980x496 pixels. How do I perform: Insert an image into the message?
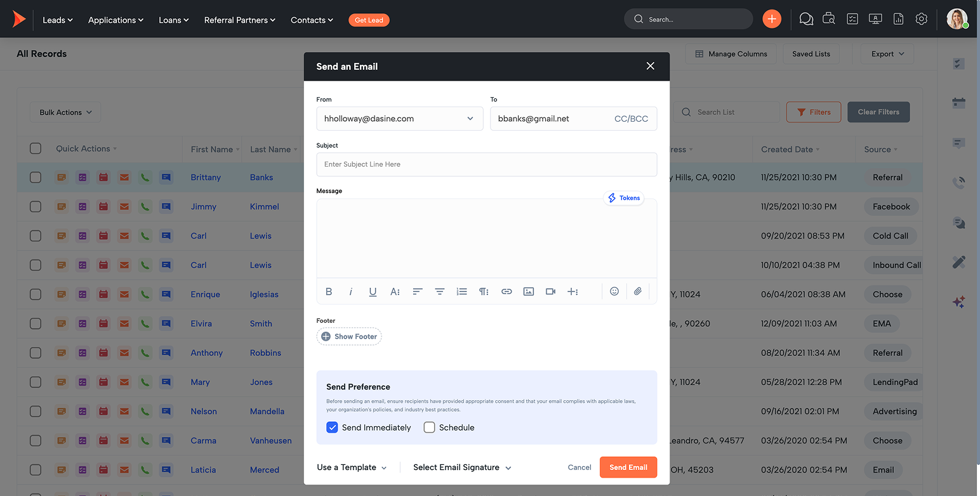(x=529, y=292)
